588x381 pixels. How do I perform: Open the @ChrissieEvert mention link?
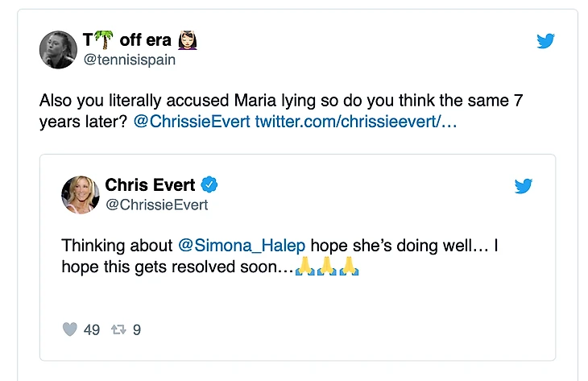[192, 122]
